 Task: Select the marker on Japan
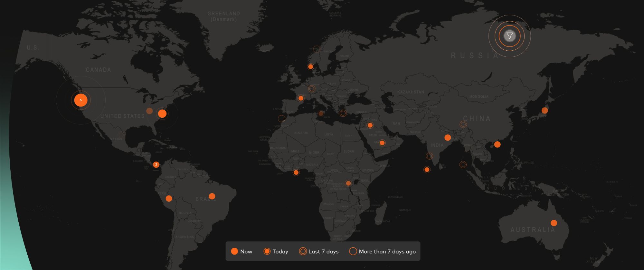(545, 110)
